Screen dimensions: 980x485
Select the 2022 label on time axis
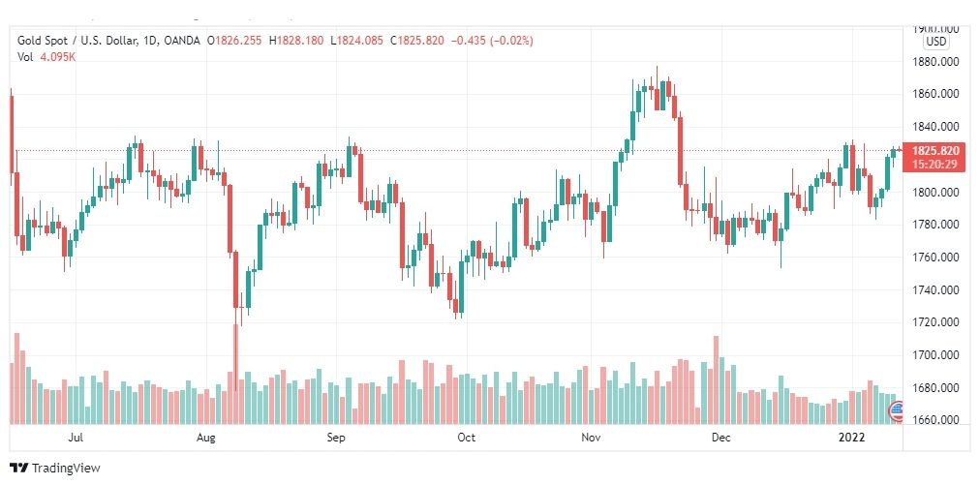(851, 438)
